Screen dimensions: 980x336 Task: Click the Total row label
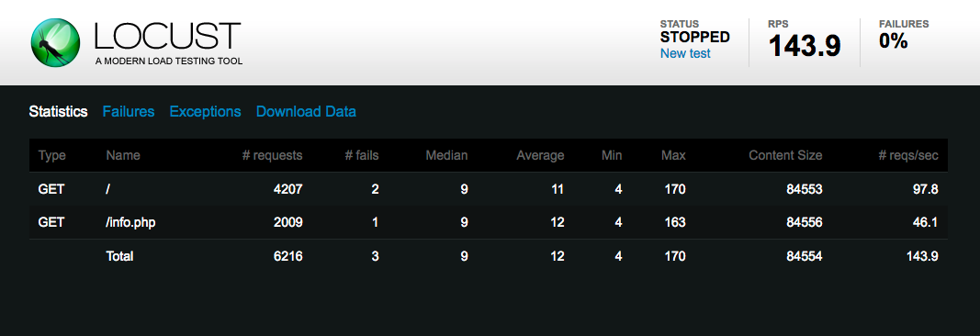point(120,256)
